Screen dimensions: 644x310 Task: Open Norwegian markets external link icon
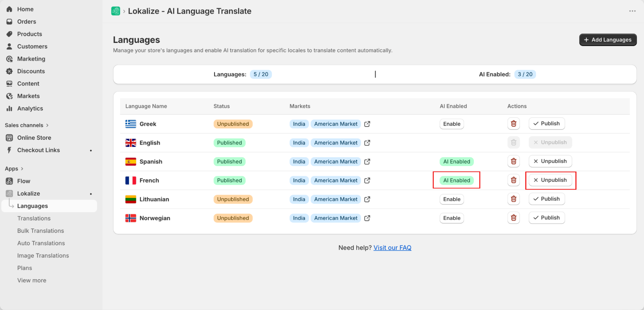pyautogui.click(x=367, y=218)
